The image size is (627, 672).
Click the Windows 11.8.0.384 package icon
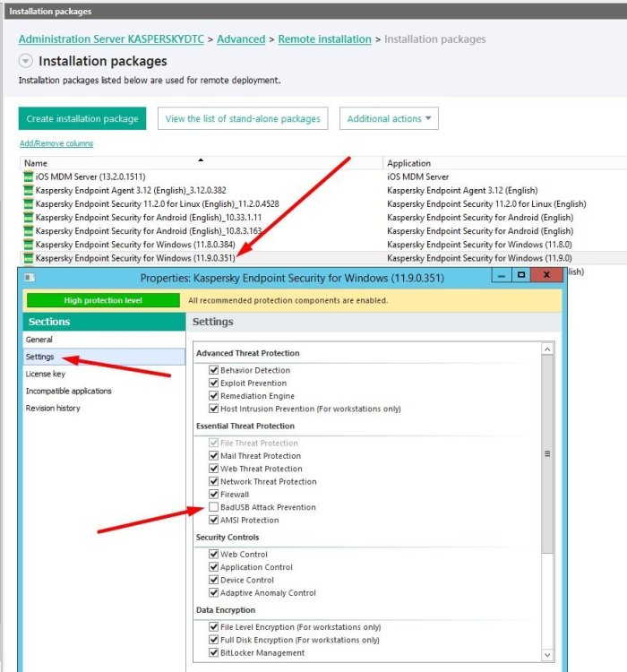29,245
